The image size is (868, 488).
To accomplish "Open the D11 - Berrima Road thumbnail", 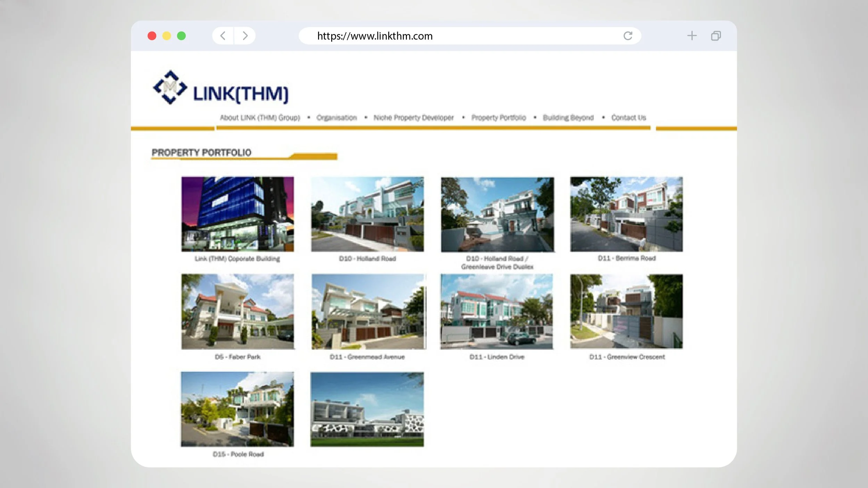I will 627,214.
